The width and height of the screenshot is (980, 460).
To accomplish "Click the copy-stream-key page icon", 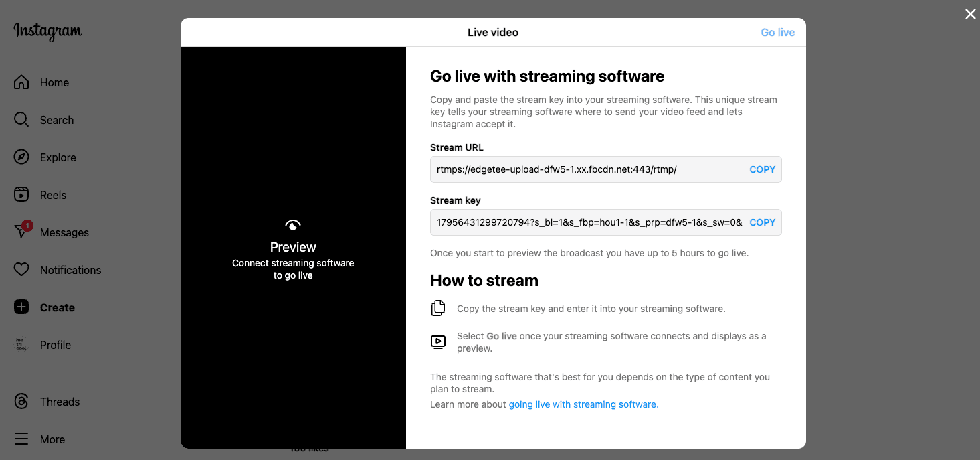I will click(438, 308).
